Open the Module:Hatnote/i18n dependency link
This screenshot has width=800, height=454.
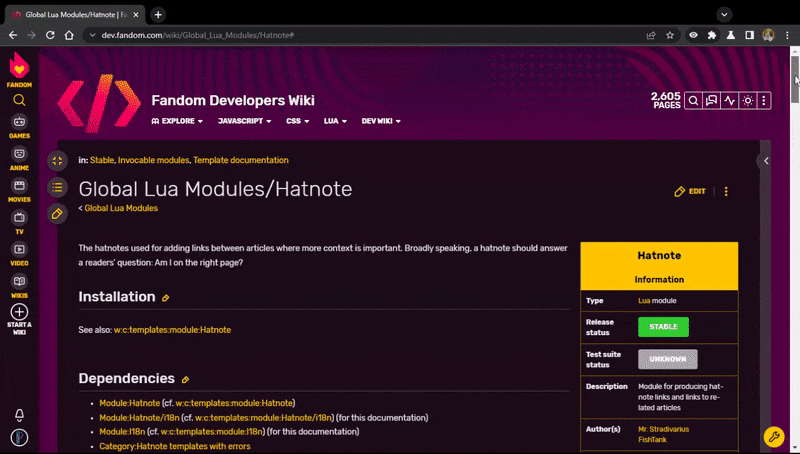pyautogui.click(x=139, y=418)
